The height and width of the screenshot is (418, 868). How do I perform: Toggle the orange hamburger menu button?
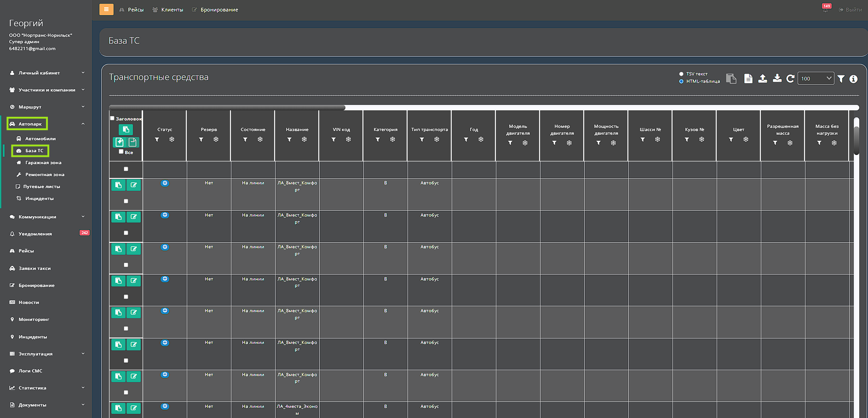pos(106,9)
